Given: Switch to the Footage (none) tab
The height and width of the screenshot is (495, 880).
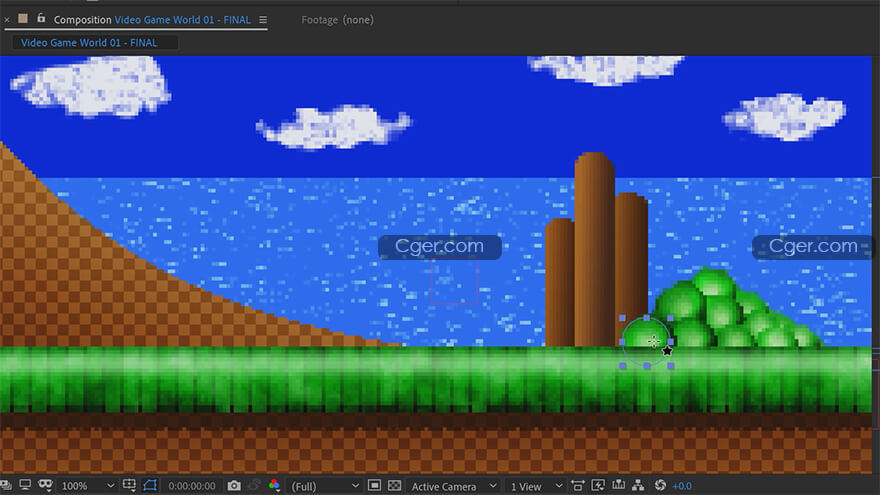Looking at the screenshot, I should click(337, 20).
